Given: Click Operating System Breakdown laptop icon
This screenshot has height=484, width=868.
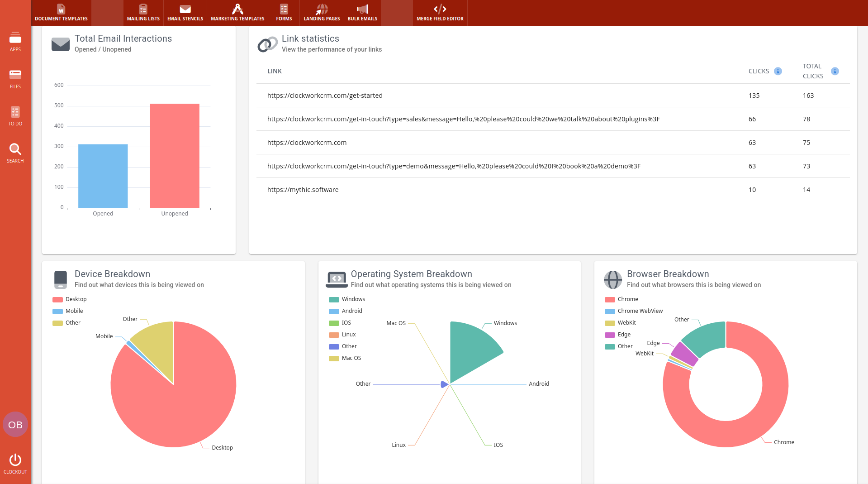Looking at the screenshot, I should (x=337, y=280).
